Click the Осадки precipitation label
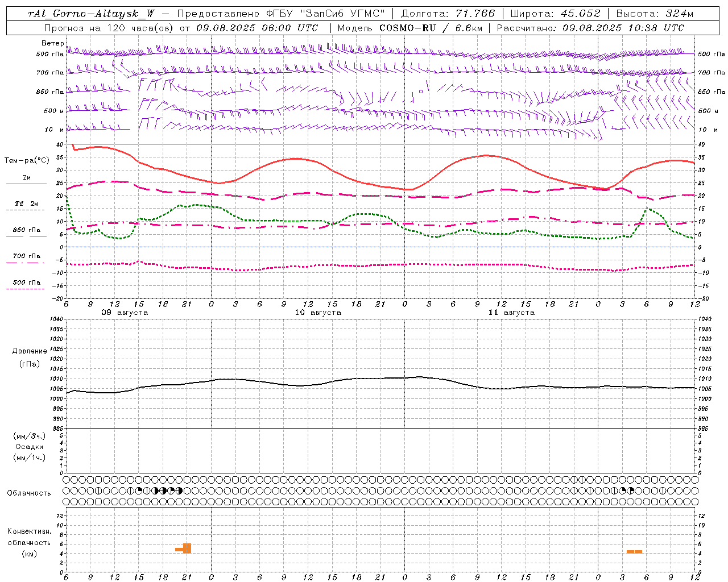Screen dimensions: 728x582 30,447
